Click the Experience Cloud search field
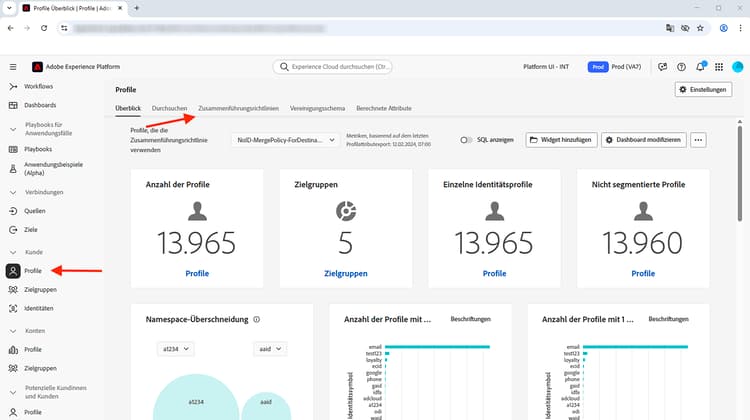Image resolution: width=750 pixels, height=420 pixels. point(332,67)
